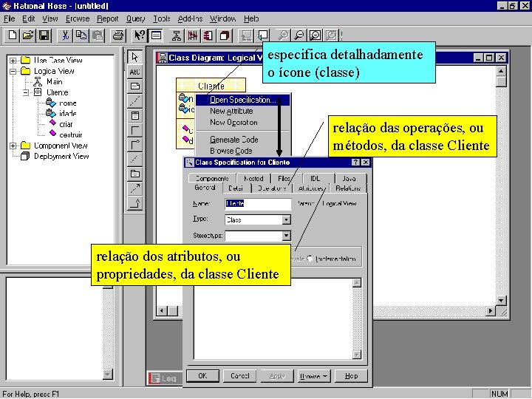Click the OK button in Class Specification
The image size is (532, 399).
(x=202, y=376)
